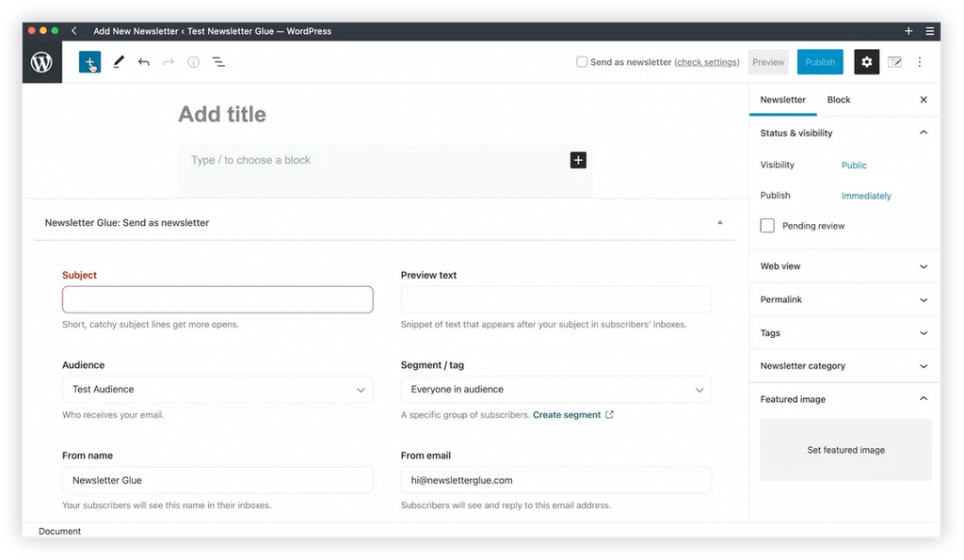Open the Segment / tag dropdown
The image size is (964, 560).
(556, 390)
